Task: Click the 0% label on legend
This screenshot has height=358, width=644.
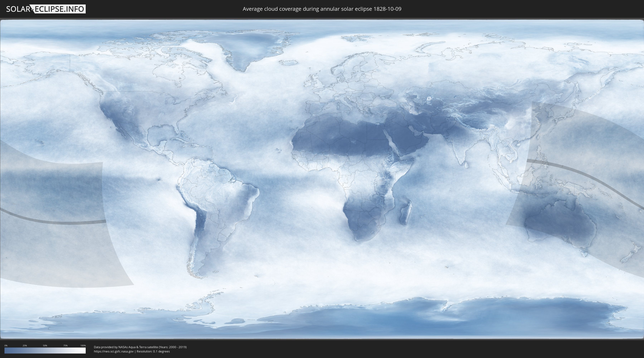Action: click(x=6, y=345)
